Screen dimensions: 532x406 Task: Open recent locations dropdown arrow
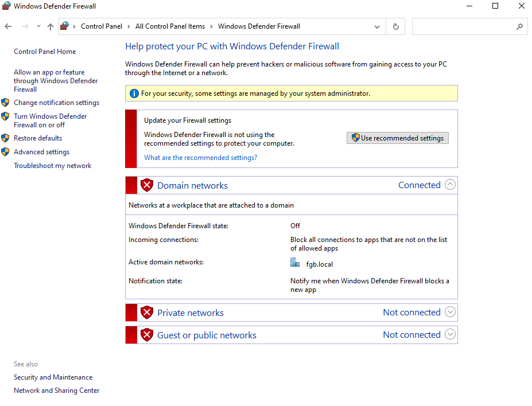38,26
